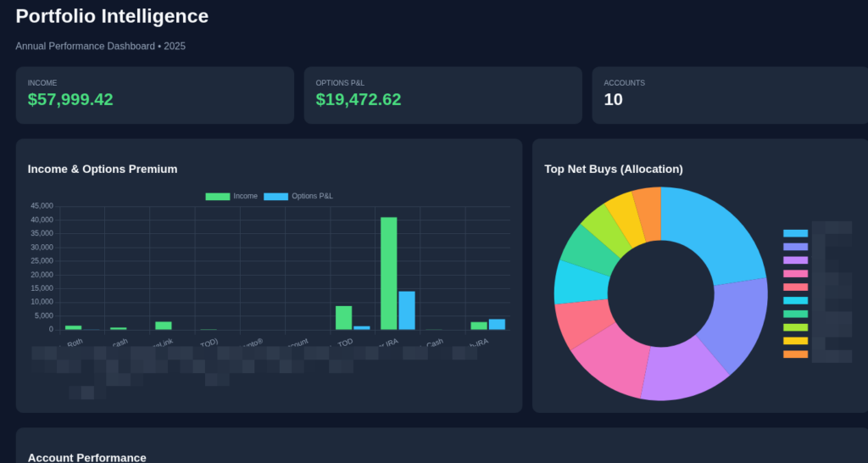Open the Income summary card
Screen dimensions: 868x463
[154, 95]
